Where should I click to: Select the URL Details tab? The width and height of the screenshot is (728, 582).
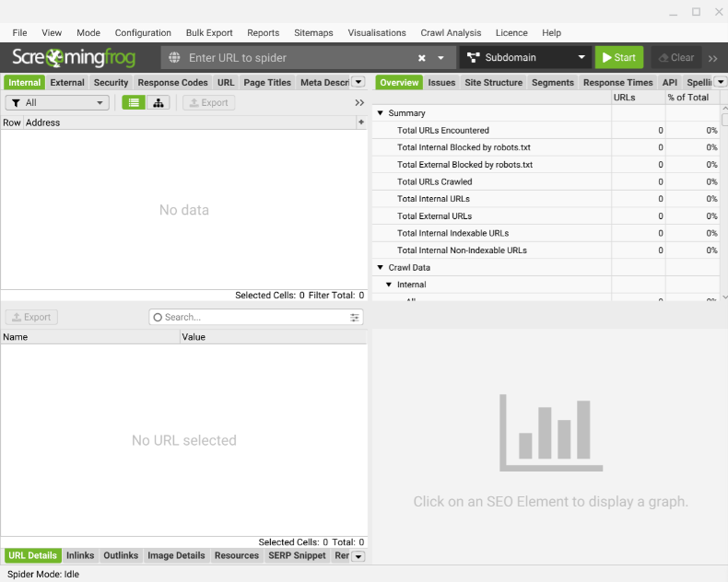(32, 555)
